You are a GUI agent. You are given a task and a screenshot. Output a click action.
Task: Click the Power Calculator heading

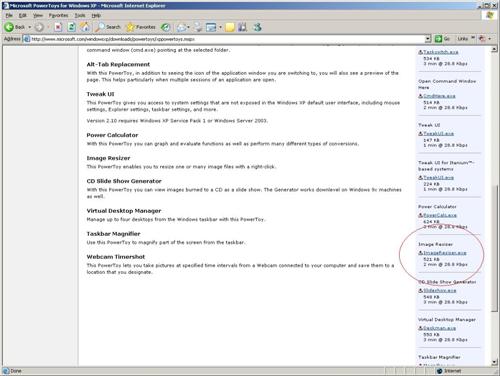pos(112,135)
